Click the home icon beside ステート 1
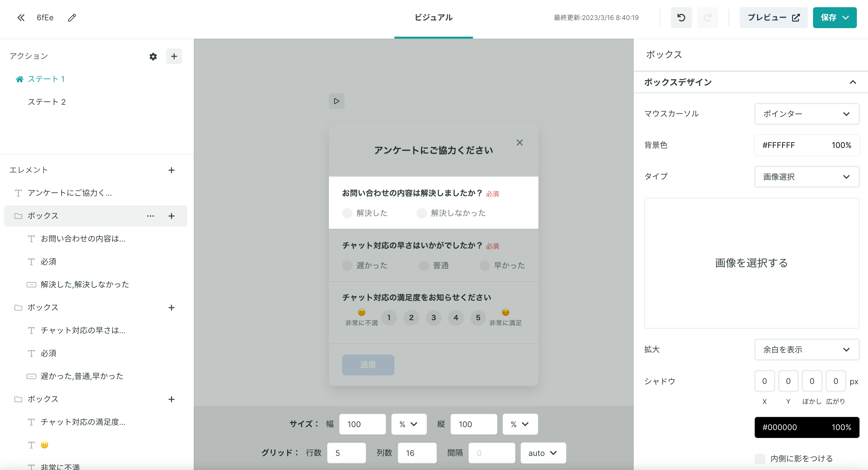 click(x=20, y=79)
